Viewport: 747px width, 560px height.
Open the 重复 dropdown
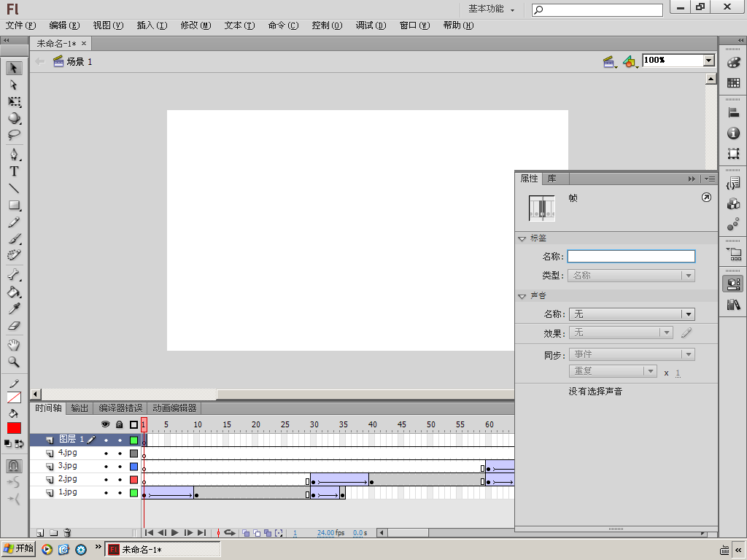click(x=613, y=371)
